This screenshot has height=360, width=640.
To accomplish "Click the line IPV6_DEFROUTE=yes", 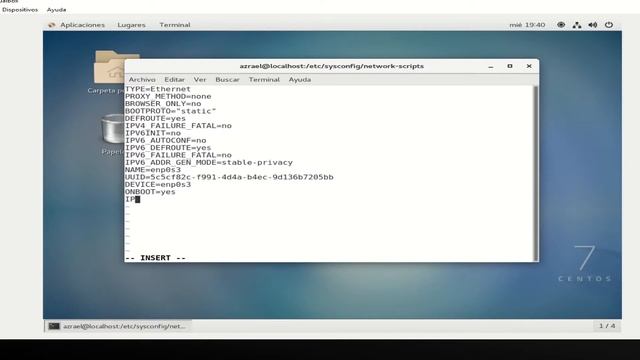I will [168, 148].
